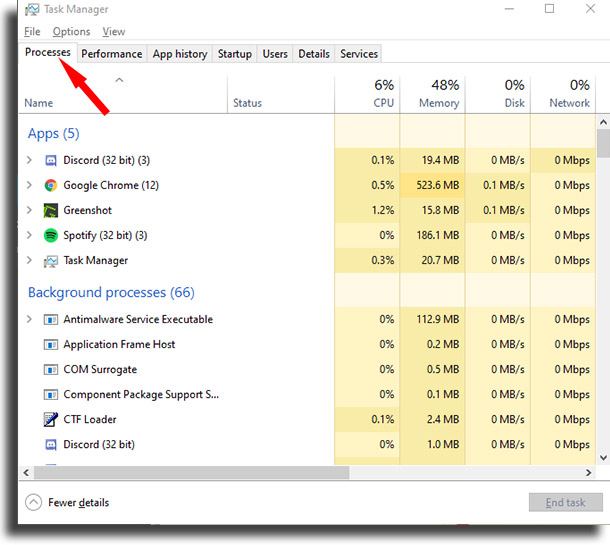Click the Background processes (66) heading
Image resolution: width=610 pixels, height=545 pixels.
click(x=111, y=293)
